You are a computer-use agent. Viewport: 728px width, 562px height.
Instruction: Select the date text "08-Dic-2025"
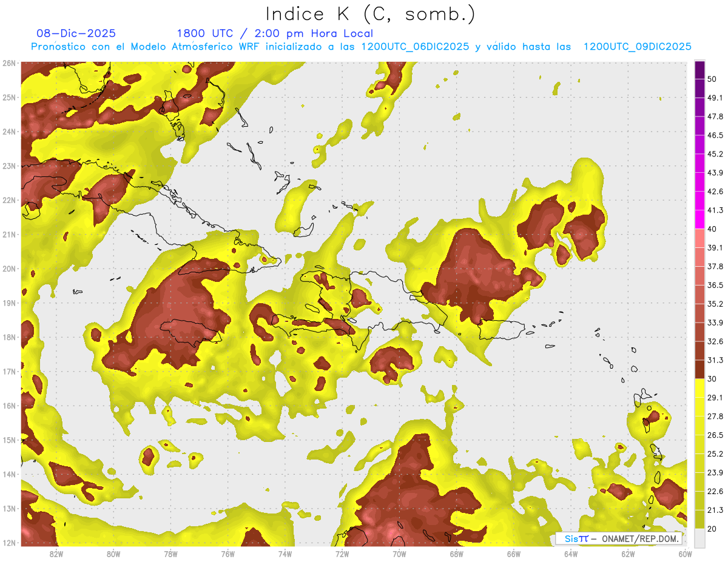[x=76, y=33]
